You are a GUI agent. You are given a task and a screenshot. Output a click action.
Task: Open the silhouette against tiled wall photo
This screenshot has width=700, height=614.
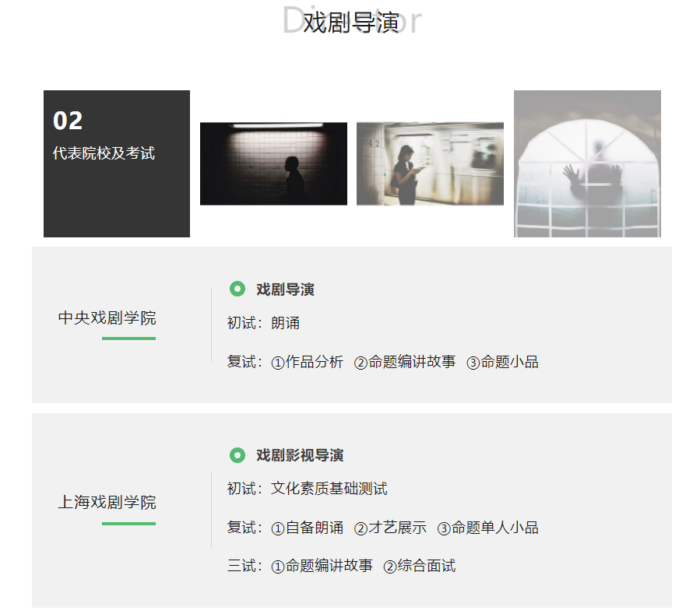point(273,163)
